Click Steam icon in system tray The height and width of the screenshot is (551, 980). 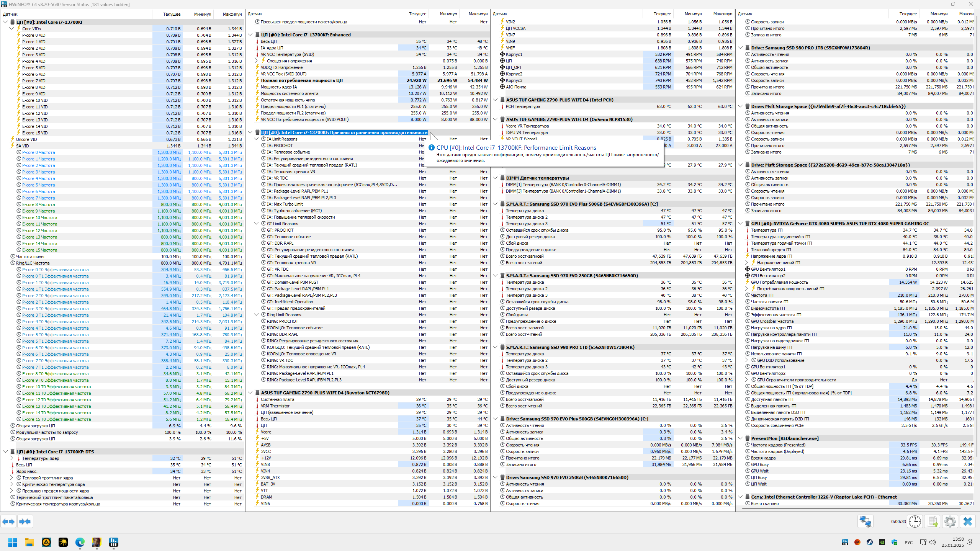point(870,542)
